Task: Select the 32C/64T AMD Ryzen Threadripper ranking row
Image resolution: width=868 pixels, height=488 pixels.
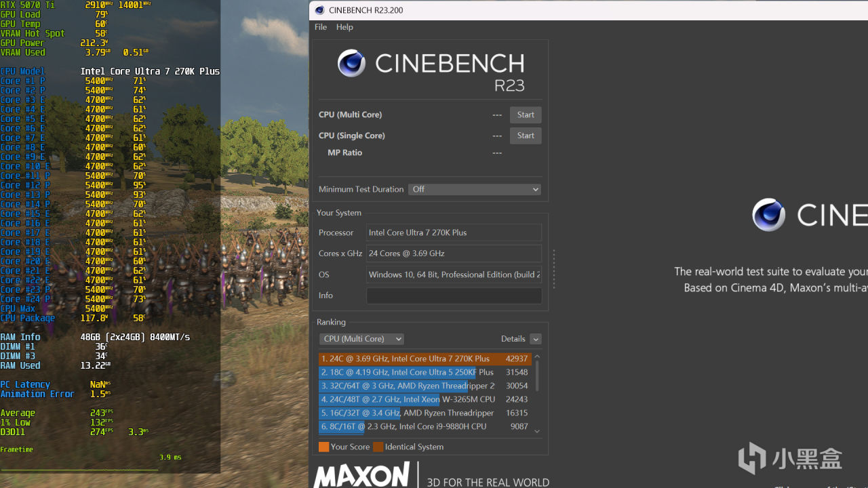Action: (x=425, y=386)
